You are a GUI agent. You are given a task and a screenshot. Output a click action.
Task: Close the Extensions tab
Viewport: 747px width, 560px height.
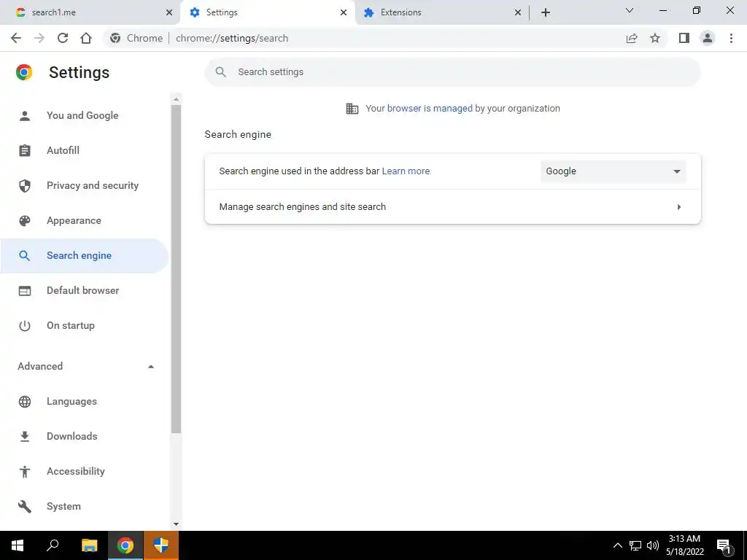(x=518, y=12)
